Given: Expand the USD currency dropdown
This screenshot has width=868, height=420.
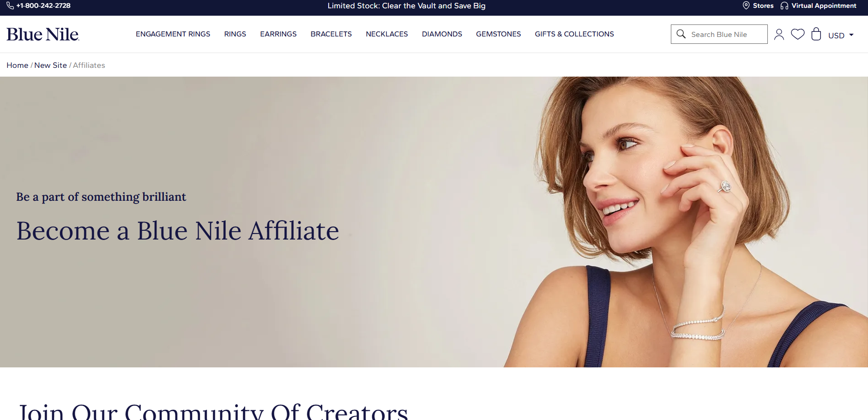Looking at the screenshot, I should (x=841, y=36).
